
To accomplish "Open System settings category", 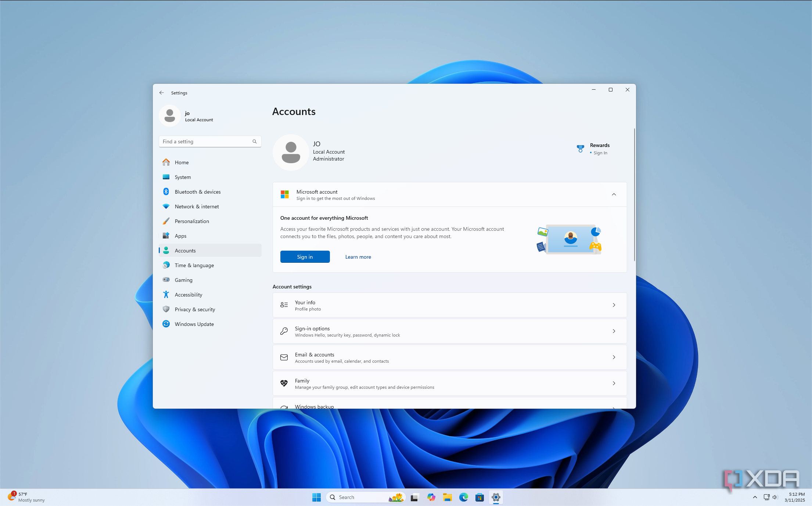I will [x=210, y=177].
